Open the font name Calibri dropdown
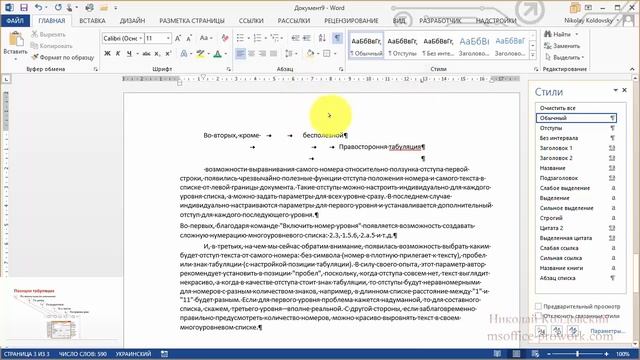Image resolution: width=640 pixels, height=360 pixels. click(141, 38)
